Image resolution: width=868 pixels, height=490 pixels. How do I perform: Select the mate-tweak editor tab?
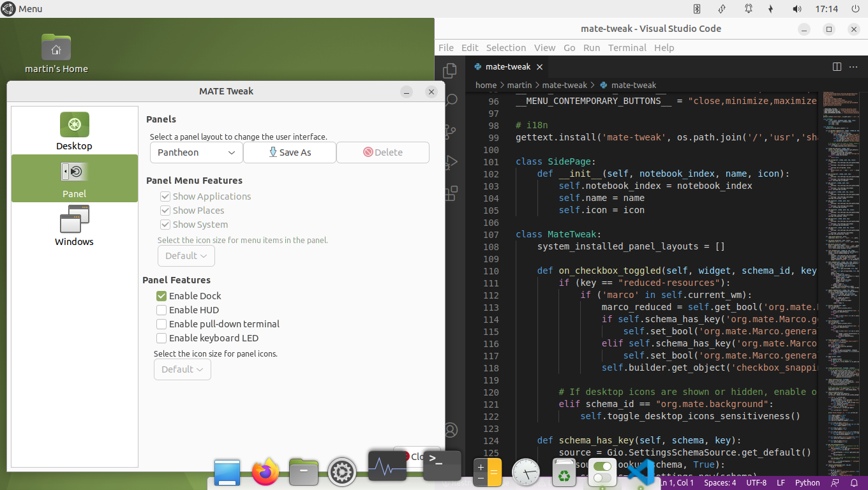[507, 66]
